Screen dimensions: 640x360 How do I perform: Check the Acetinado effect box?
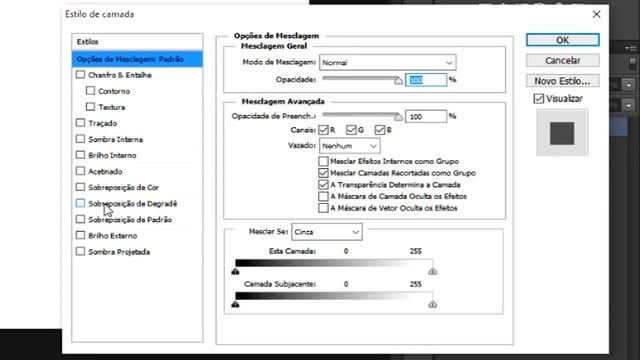point(80,171)
